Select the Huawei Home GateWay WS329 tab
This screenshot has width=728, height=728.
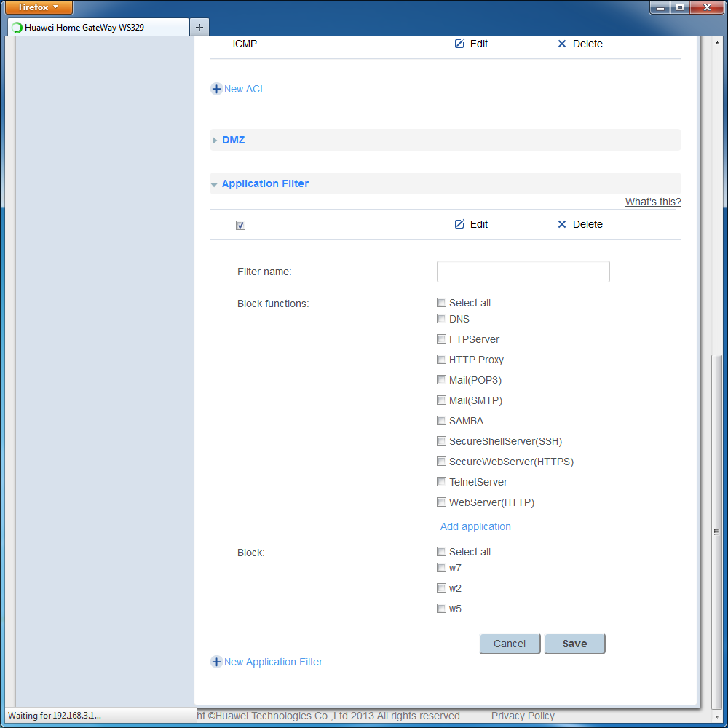[x=98, y=28]
